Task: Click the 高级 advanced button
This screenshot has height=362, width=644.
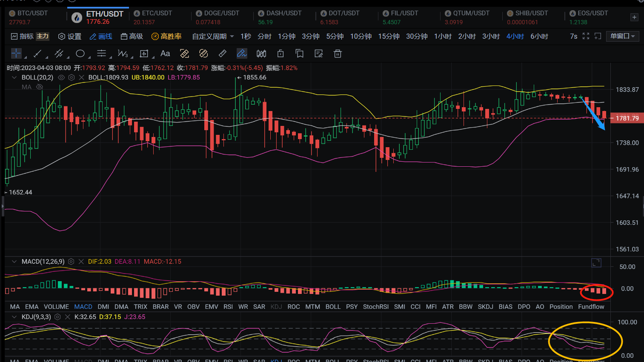Action: coord(132,37)
